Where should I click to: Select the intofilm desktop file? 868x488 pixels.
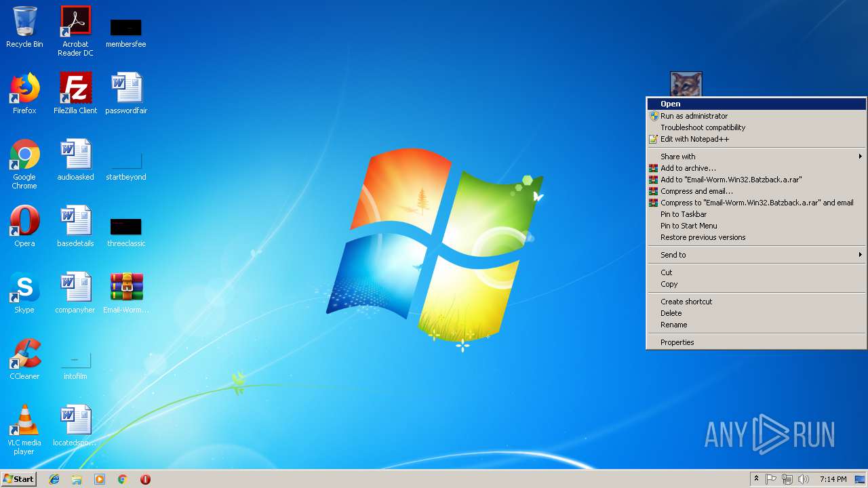(x=75, y=366)
